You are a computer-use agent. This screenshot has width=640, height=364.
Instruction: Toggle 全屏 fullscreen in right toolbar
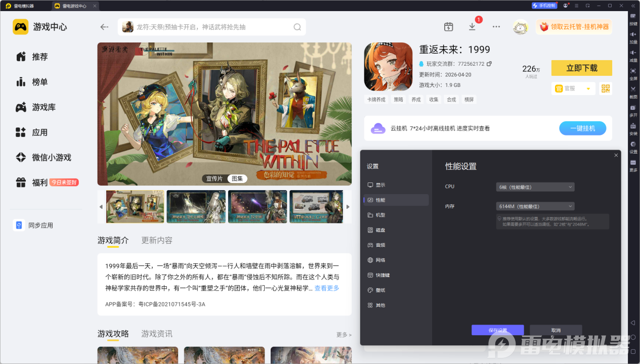(633, 73)
